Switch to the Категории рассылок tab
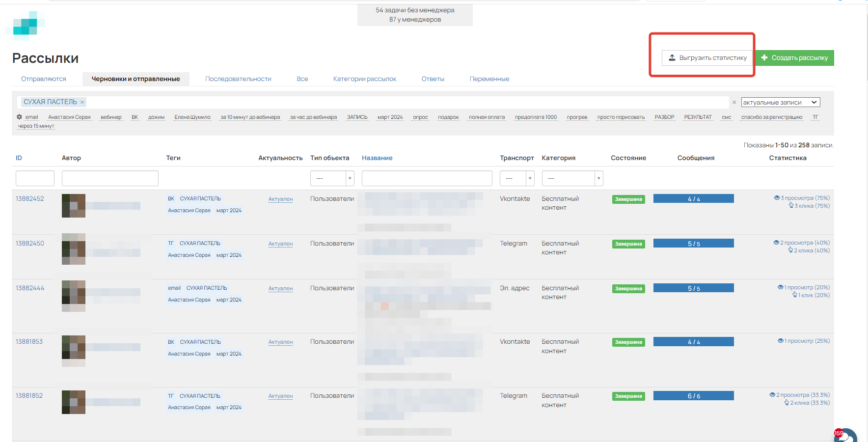This screenshot has width=868, height=442. [x=364, y=79]
